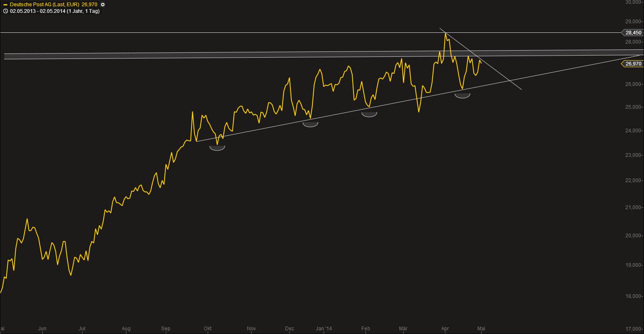This screenshot has height=334, width=644.
Task: Click the 18,000 price axis label
Action: click(633, 296)
